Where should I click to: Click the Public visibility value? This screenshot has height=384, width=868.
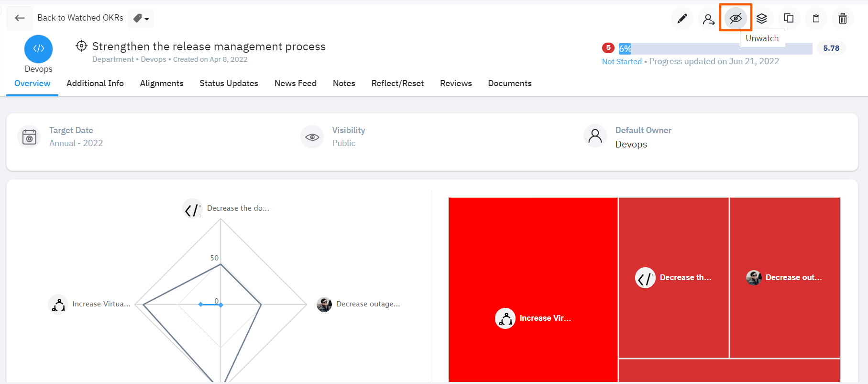pyautogui.click(x=344, y=143)
